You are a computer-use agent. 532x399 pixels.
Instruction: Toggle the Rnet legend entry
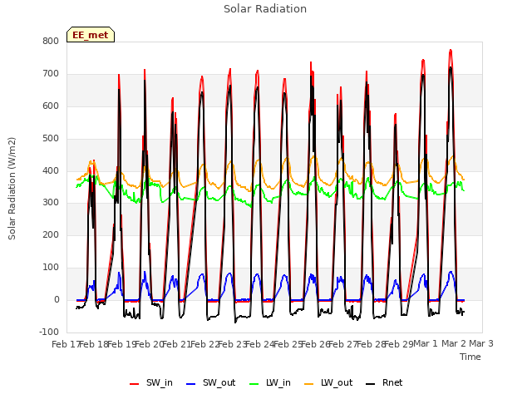384,382
